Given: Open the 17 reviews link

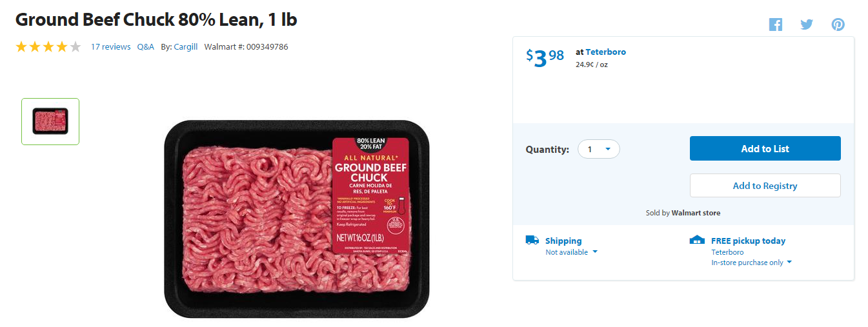Looking at the screenshot, I should tap(110, 46).
